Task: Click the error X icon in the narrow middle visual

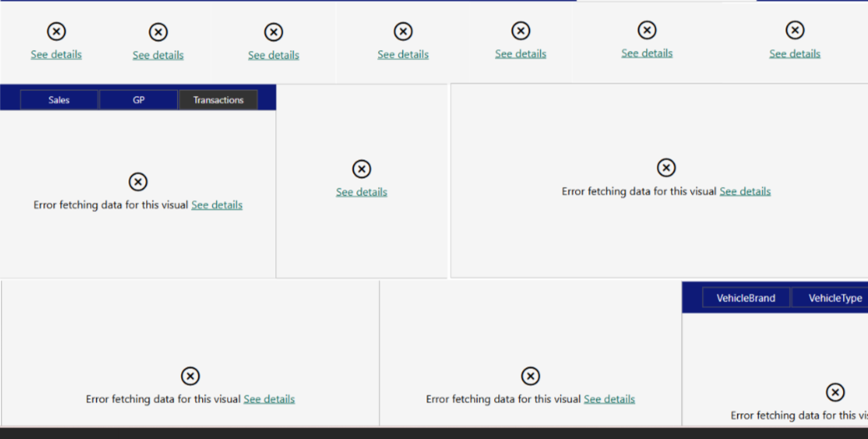Action: coord(361,169)
